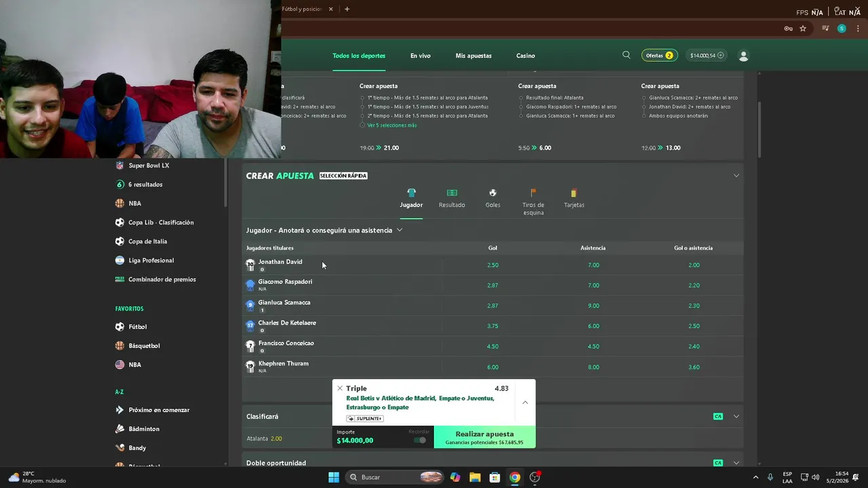Screen dimensions: 868x488
Task: Click the sidebar vertical scrollbar
Action: click(x=225, y=183)
